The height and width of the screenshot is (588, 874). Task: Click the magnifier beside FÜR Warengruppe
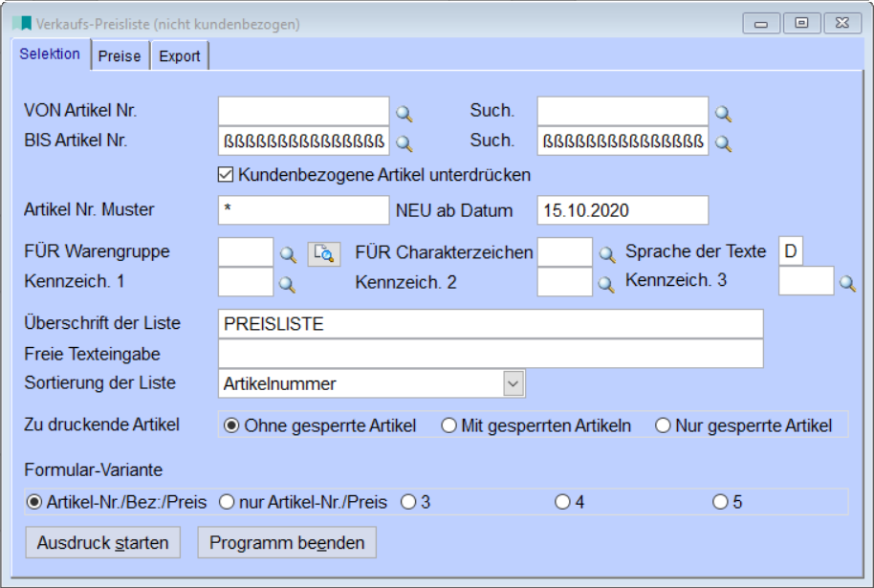pos(288,254)
